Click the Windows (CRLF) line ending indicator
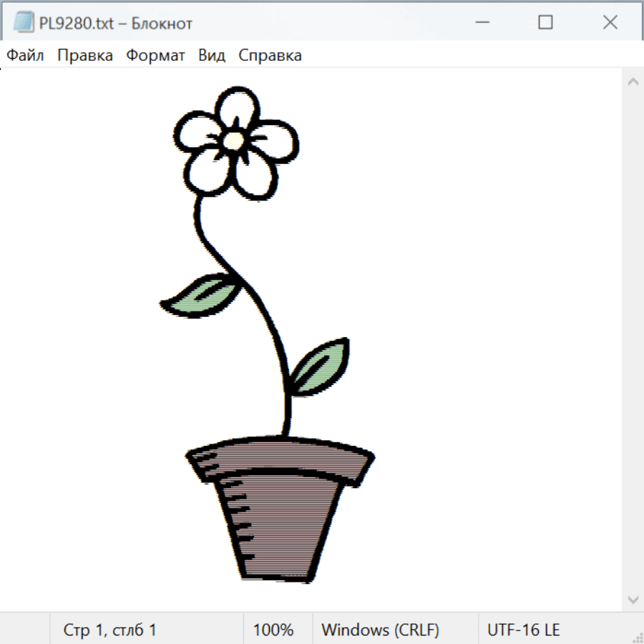644x644 pixels. click(380, 630)
